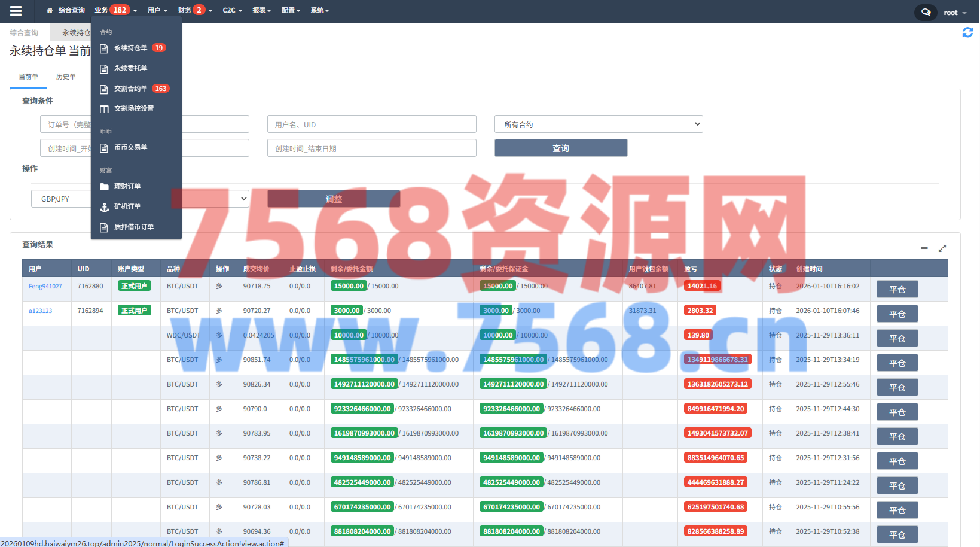
Task: Open user link a123123
Action: [41, 311]
